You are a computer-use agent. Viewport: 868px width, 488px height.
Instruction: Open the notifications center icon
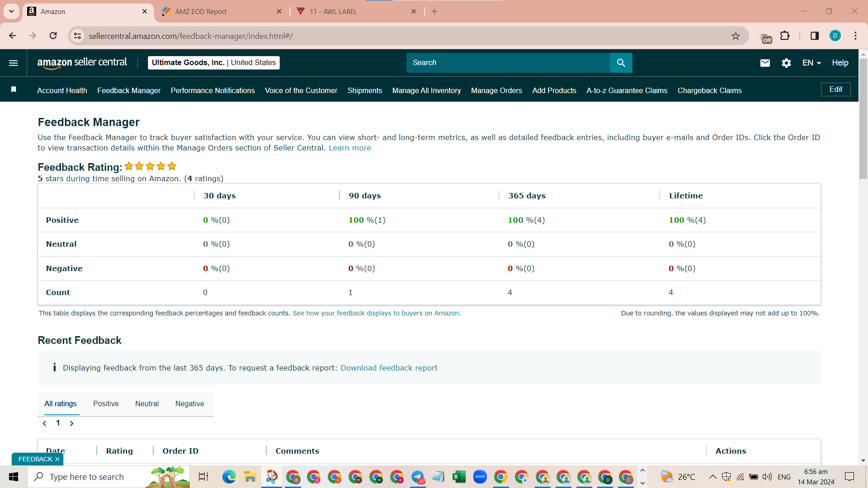849,477
